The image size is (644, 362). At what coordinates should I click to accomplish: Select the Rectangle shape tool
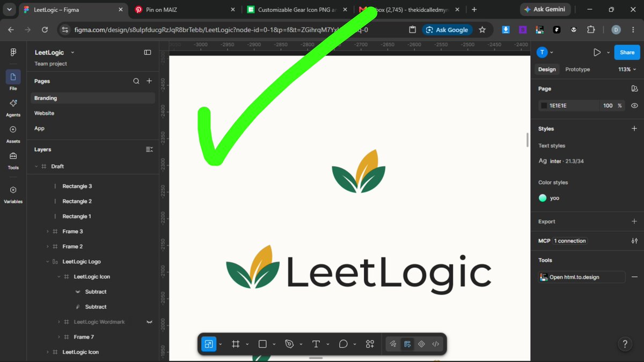click(x=262, y=344)
